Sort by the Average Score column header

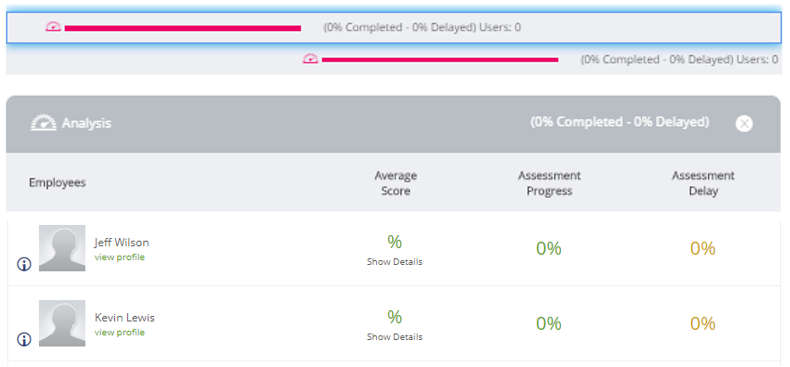pyautogui.click(x=396, y=183)
